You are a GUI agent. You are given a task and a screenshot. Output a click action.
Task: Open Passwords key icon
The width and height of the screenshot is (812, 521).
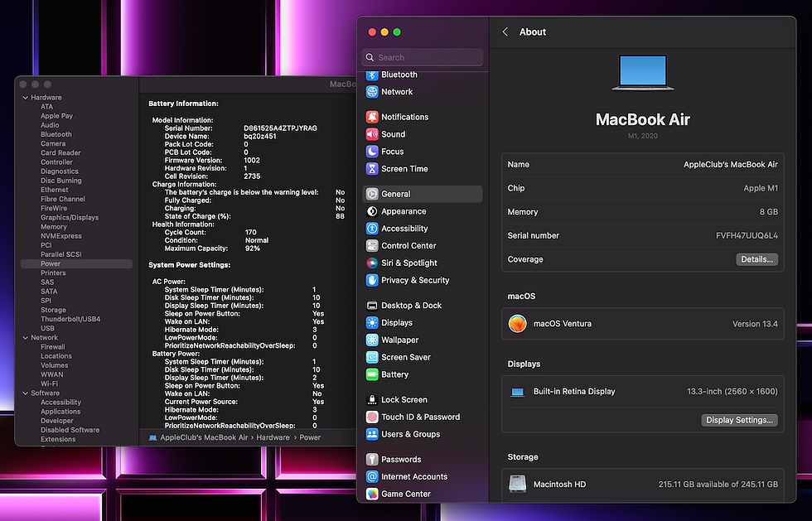(372, 460)
